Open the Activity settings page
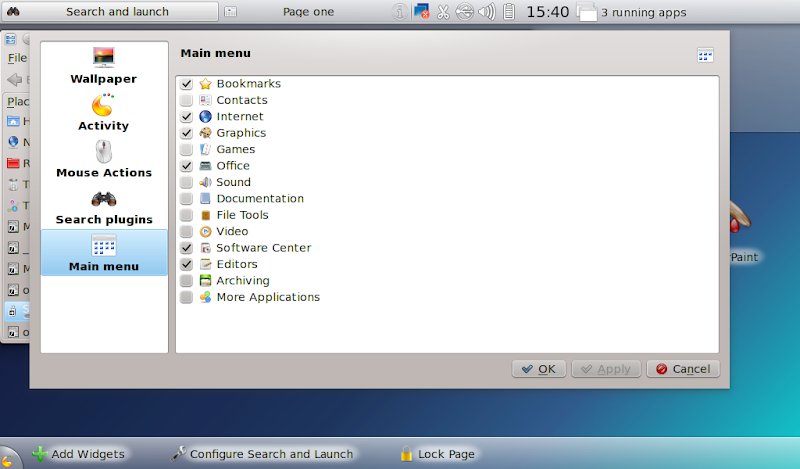Image resolution: width=800 pixels, height=469 pixels. [x=104, y=112]
